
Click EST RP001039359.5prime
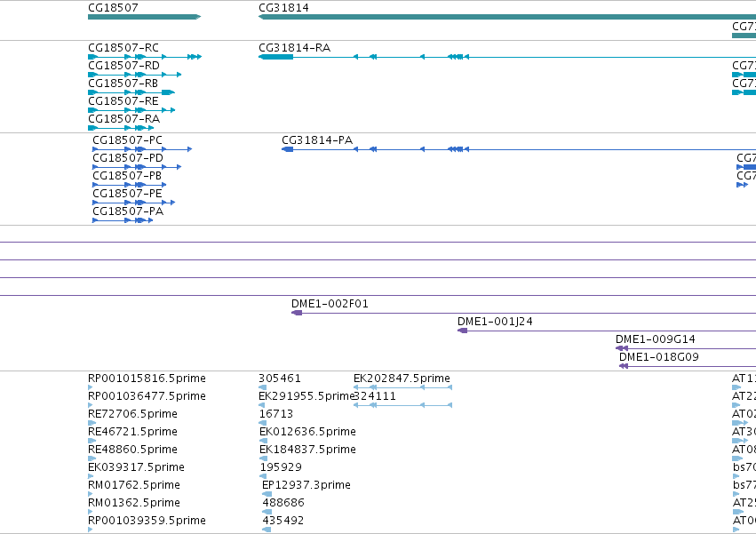coord(147,522)
